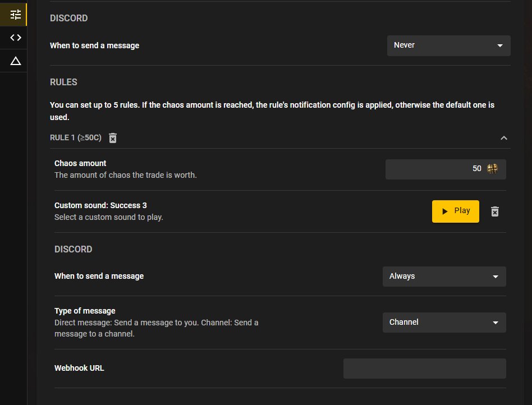
Task: Click the play triangle inside the Play button
Action: pyautogui.click(x=445, y=211)
